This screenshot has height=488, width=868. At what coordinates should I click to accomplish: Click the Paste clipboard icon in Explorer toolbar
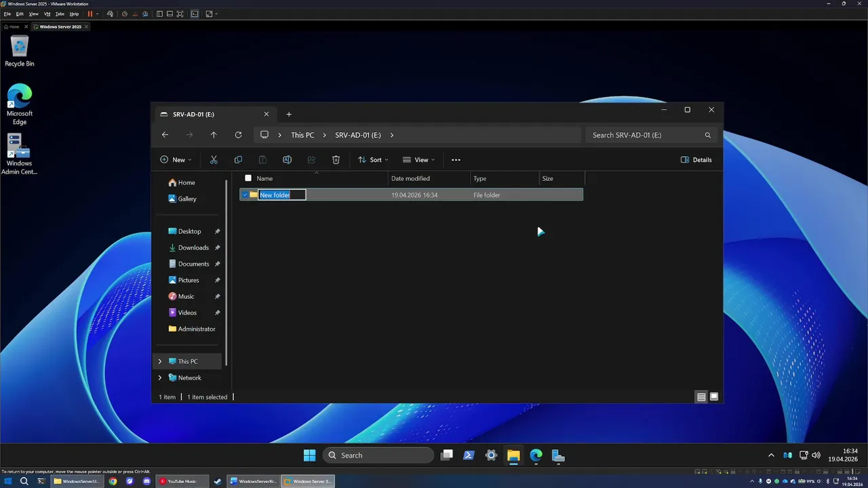262,160
